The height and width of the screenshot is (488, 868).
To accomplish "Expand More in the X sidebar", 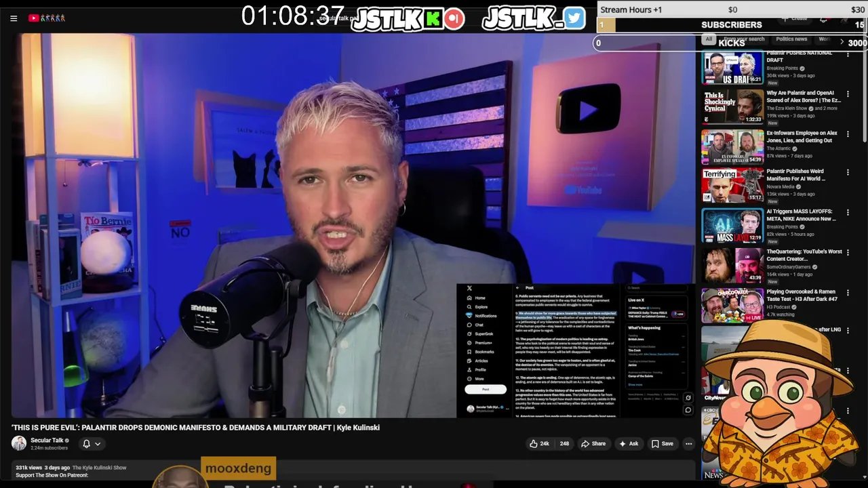I will [x=475, y=379].
